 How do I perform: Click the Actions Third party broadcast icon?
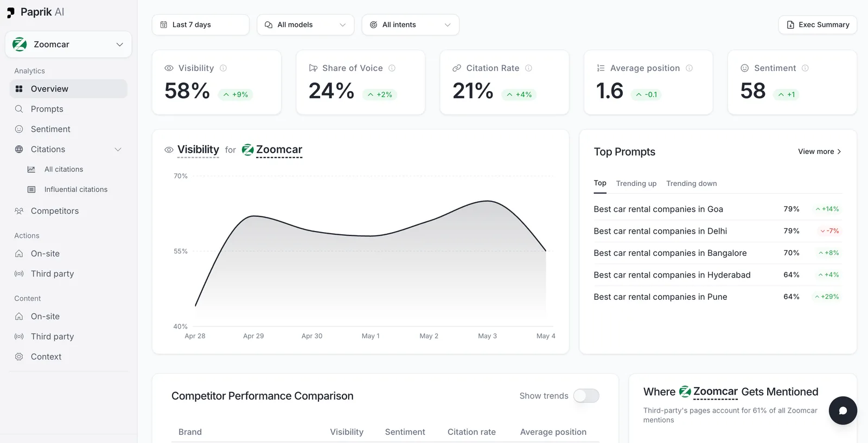tap(19, 274)
